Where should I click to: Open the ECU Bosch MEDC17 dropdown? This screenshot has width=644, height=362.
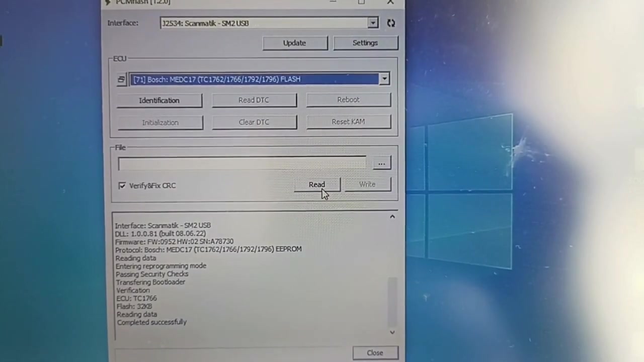tap(384, 79)
